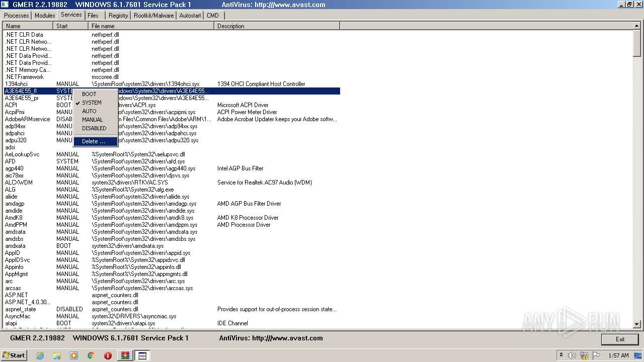The height and width of the screenshot is (362, 644).
Task: Sort by the Description column header
Action: [x=277, y=26]
